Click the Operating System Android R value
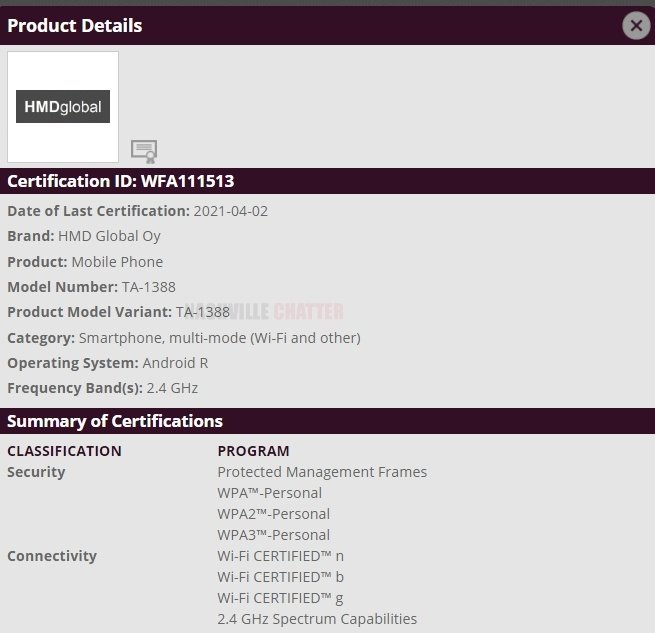Screen dimensions: 655x633 176,363
